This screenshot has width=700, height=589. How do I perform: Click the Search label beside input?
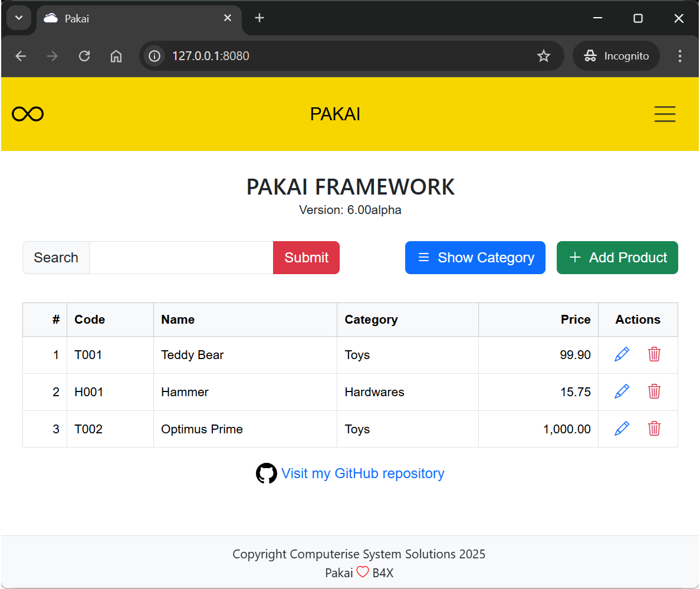point(56,258)
